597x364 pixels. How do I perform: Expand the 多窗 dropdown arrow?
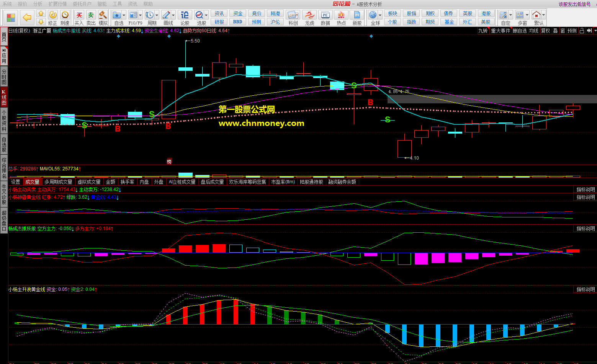[527, 15]
